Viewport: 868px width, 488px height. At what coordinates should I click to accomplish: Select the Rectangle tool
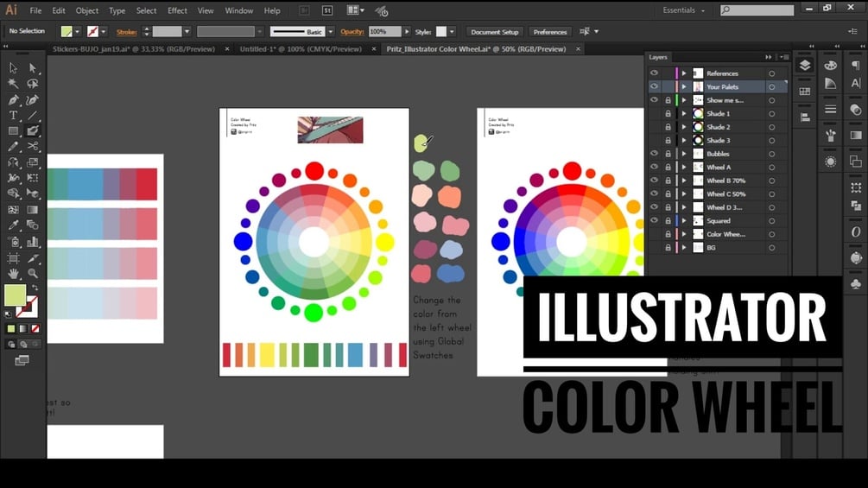tap(13, 131)
